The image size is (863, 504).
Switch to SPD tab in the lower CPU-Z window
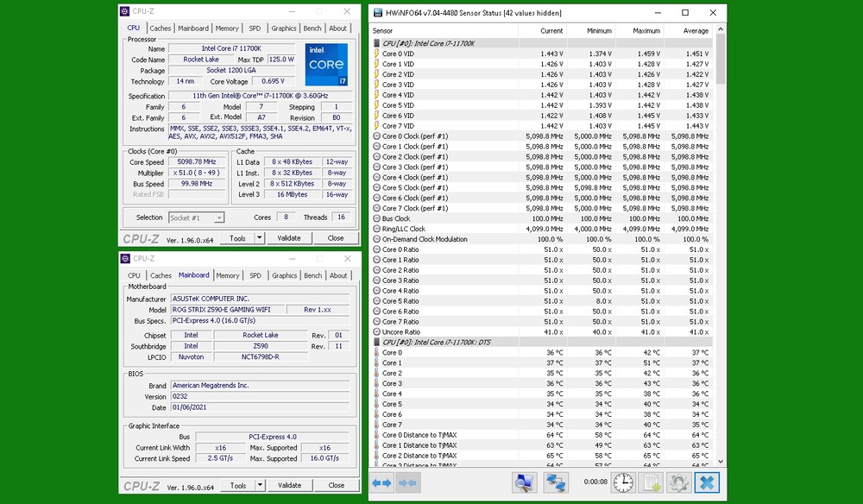point(255,276)
